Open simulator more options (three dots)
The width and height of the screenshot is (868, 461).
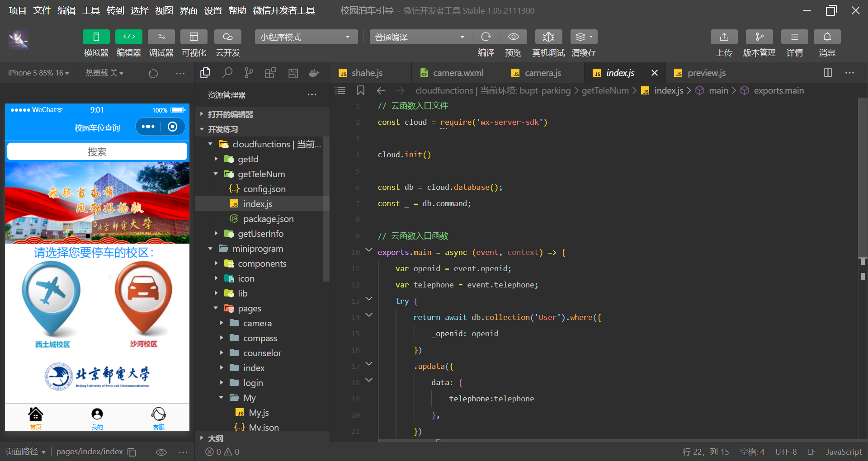coord(180,73)
